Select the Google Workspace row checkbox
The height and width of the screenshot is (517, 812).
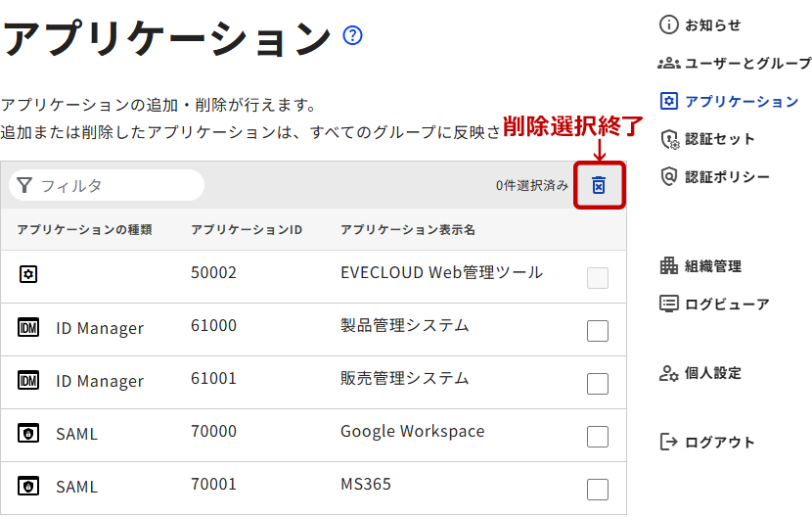[x=598, y=437]
